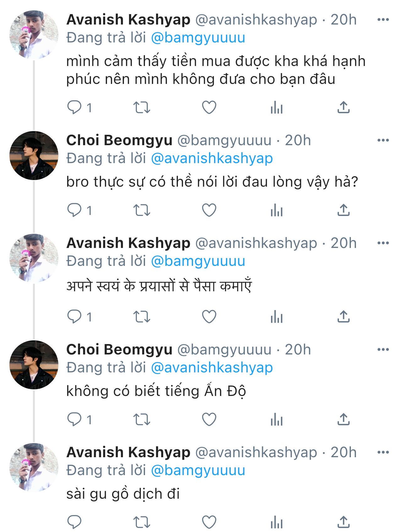This screenshot has height=532, width=403.
Task: View analytics of 'không có biết tiếng Ấn Độ' tweet
Action: tap(277, 420)
